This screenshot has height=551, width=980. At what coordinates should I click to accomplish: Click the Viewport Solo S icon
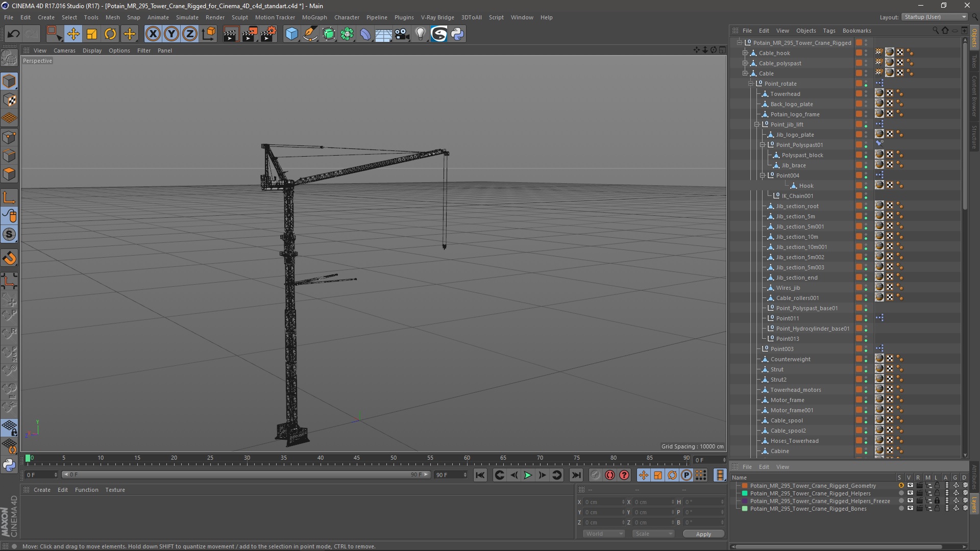[9, 235]
